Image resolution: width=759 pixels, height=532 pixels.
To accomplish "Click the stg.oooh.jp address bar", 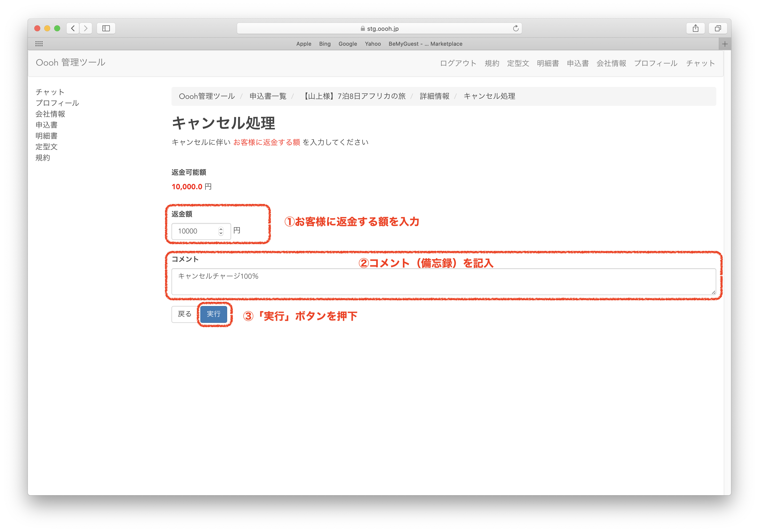I will point(379,28).
